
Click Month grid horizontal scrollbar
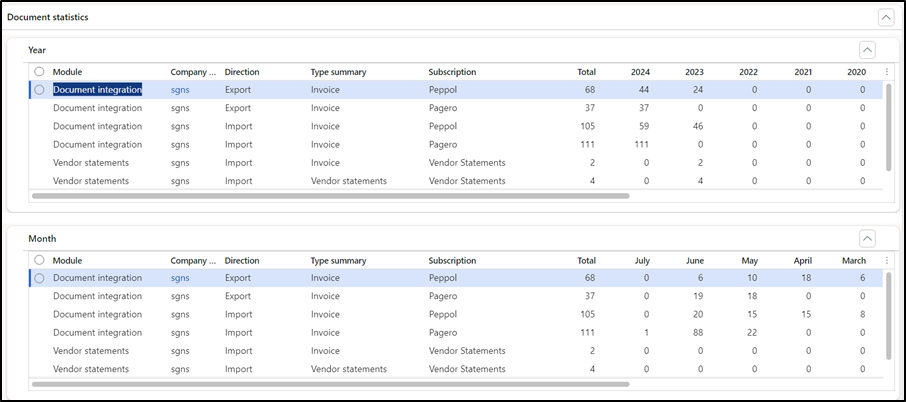coord(331,384)
